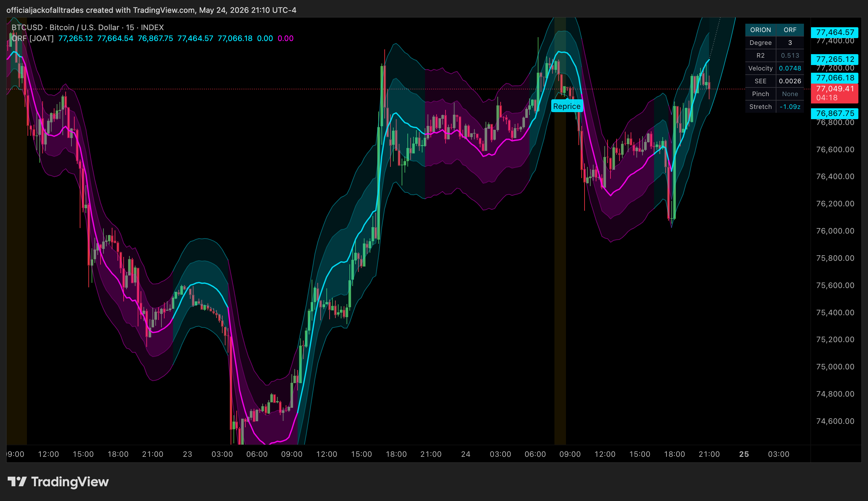Click the Degree row label

[x=760, y=43]
